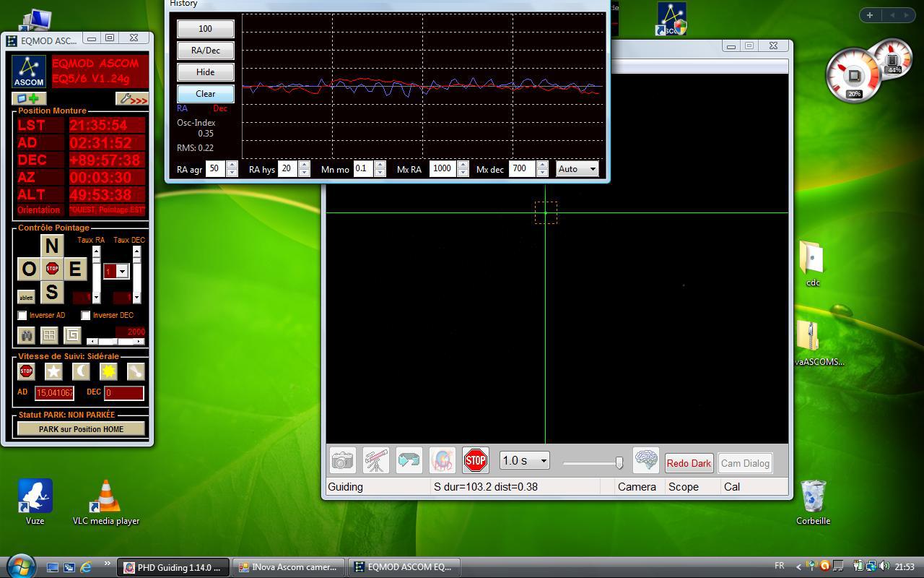Image resolution: width=924 pixels, height=578 pixels.
Task: Click the Mn mo spinner arrows
Action: [x=380, y=168]
